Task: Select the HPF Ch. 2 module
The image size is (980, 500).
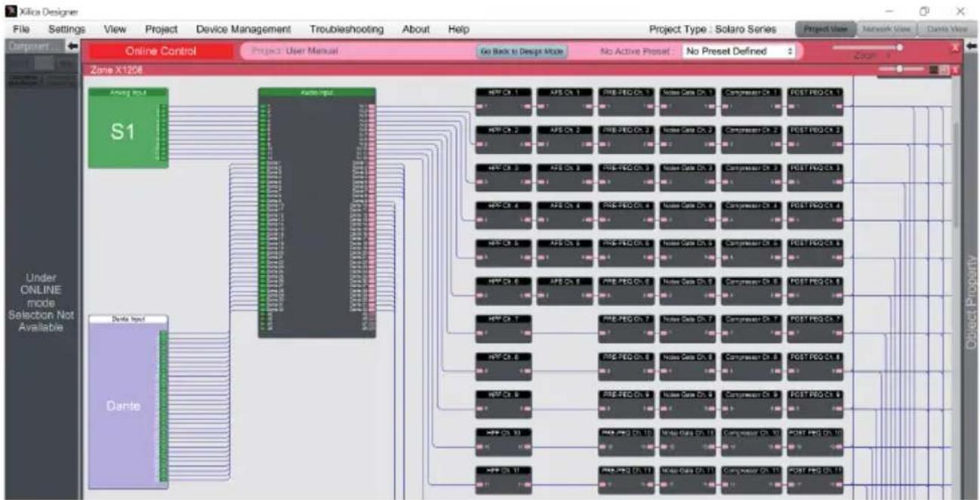Action: pos(504,139)
